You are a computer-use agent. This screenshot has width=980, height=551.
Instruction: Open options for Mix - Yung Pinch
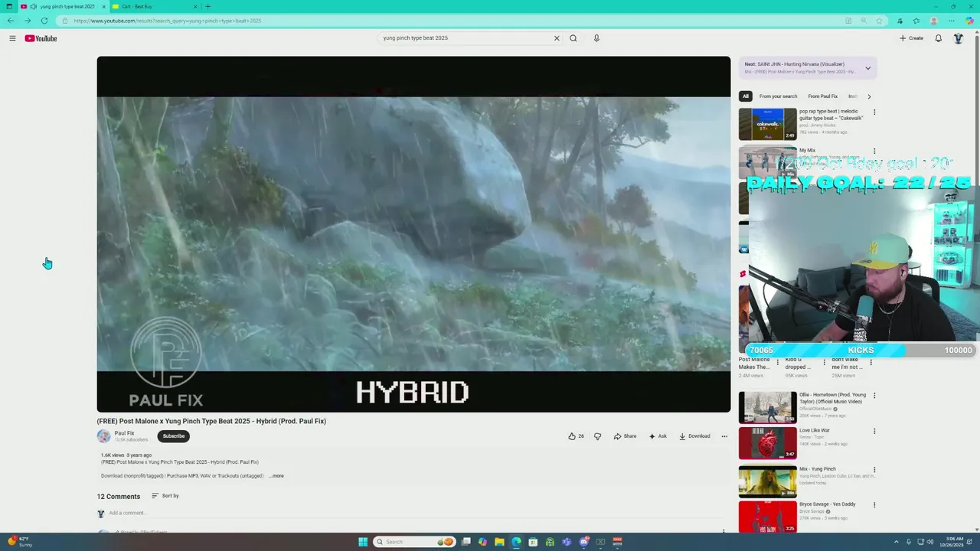click(874, 470)
